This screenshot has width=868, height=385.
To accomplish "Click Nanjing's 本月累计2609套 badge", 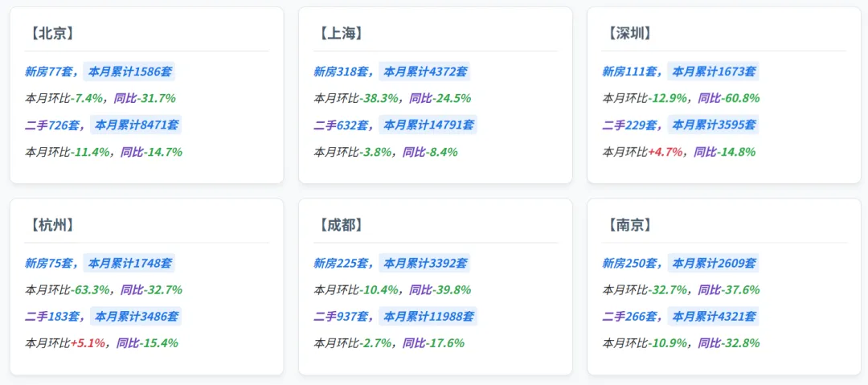I will [x=713, y=263].
